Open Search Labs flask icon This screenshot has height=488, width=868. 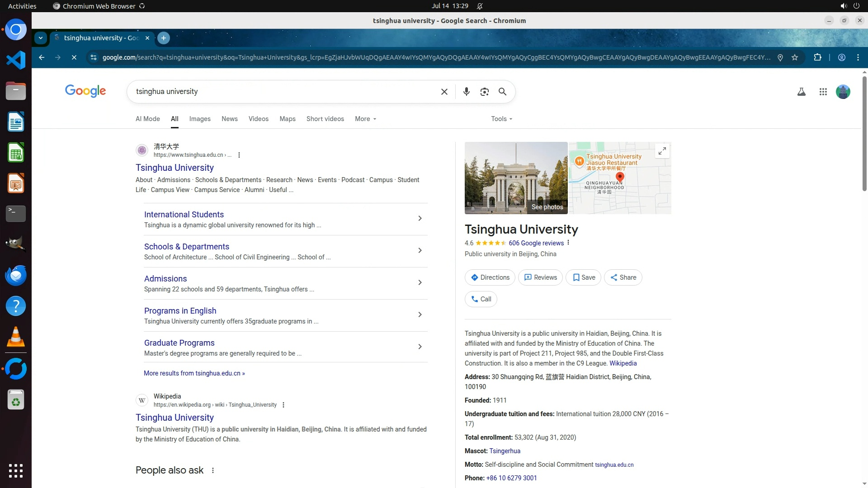point(801,92)
